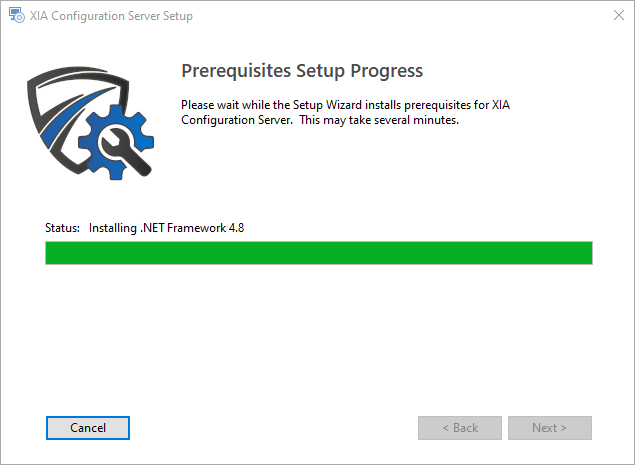Select the Prerequisites Setup Progress heading
The width and height of the screenshot is (635, 465).
302,71
